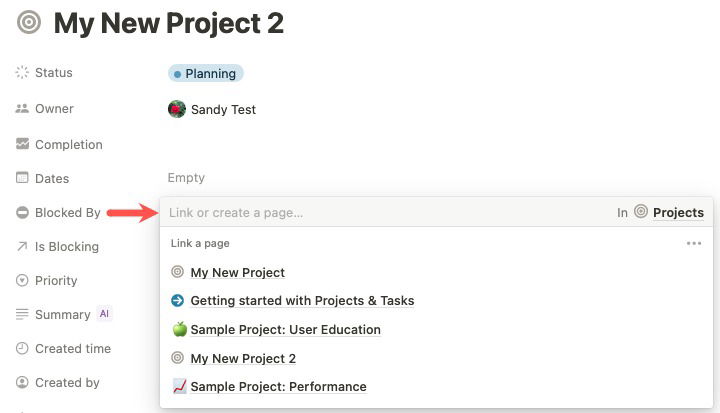Click the Completion chart icon
Viewport: 720px width, 413px height.
[22, 144]
